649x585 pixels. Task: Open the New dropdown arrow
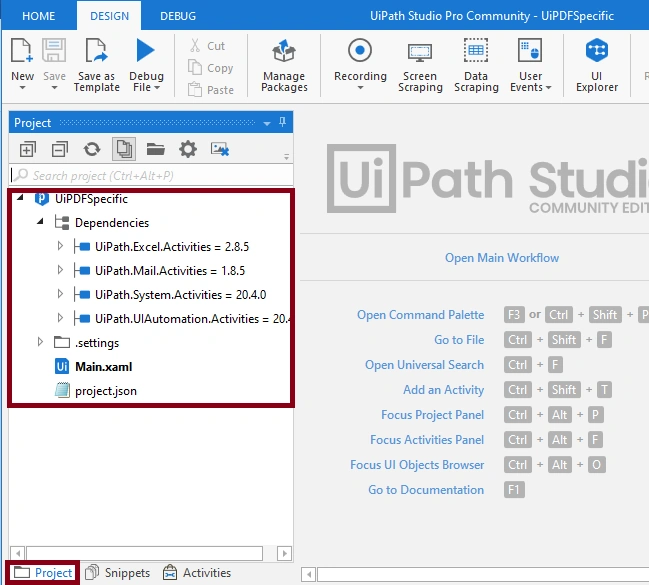click(22, 88)
